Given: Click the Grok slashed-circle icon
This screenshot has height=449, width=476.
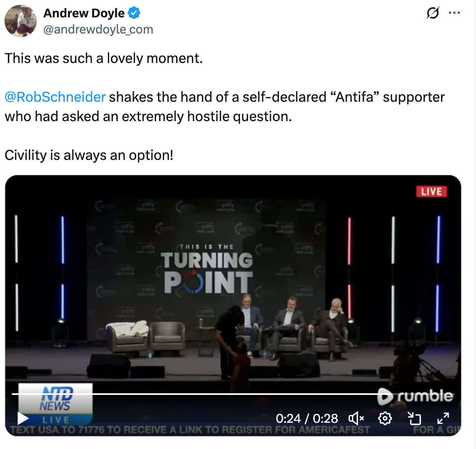Looking at the screenshot, I should [x=433, y=13].
